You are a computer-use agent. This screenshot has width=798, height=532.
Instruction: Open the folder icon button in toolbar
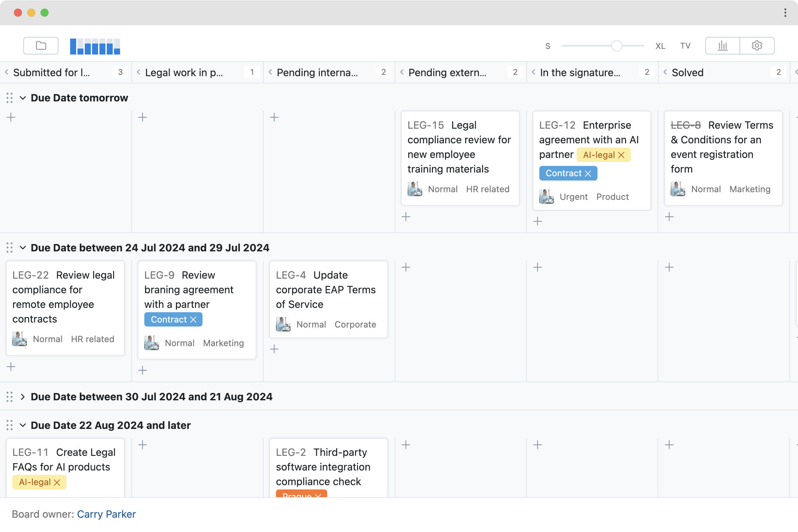(41, 46)
